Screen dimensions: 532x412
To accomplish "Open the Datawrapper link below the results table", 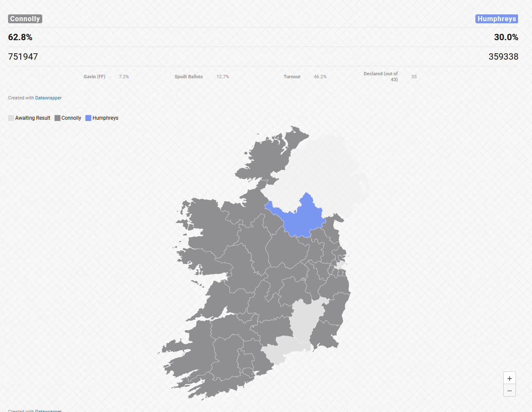I will click(48, 98).
